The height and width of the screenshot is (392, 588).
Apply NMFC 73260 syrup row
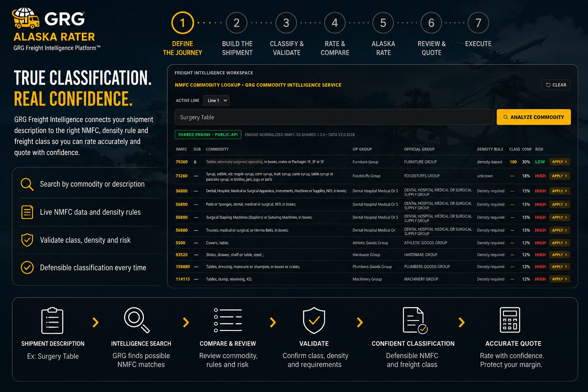coord(559,176)
